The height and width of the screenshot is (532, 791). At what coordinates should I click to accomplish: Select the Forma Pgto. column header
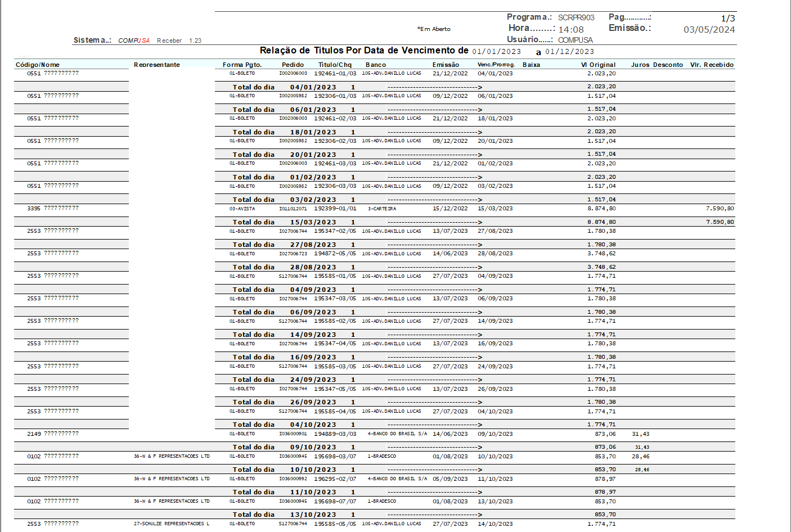pos(242,65)
